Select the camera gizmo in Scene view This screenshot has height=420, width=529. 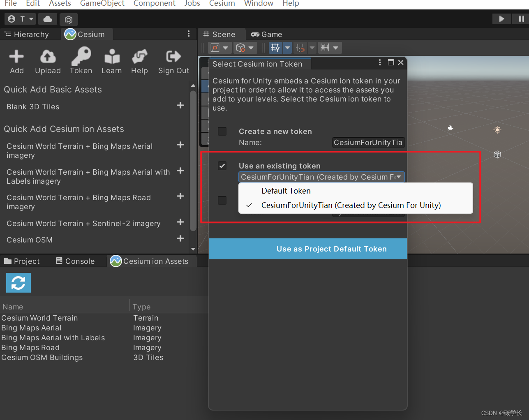(450, 128)
